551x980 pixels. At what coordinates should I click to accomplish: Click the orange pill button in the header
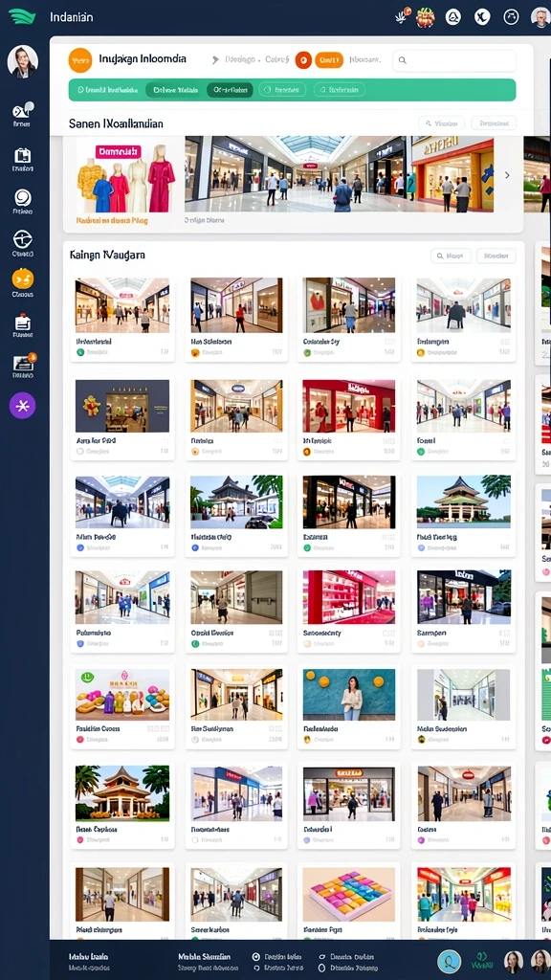[x=329, y=60]
